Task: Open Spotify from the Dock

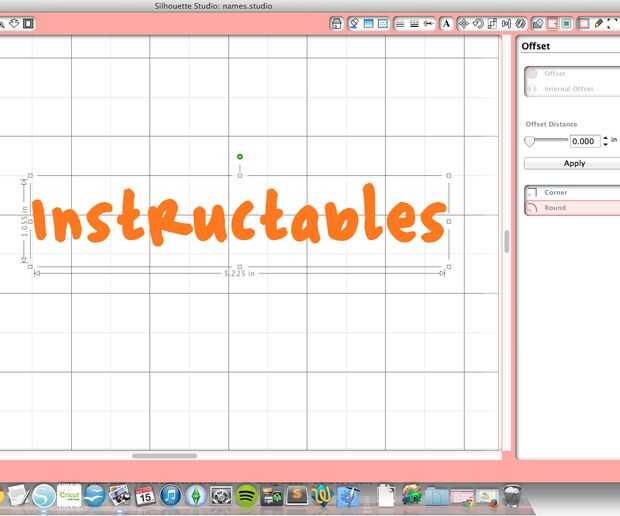Action: pyautogui.click(x=246, y=496)
